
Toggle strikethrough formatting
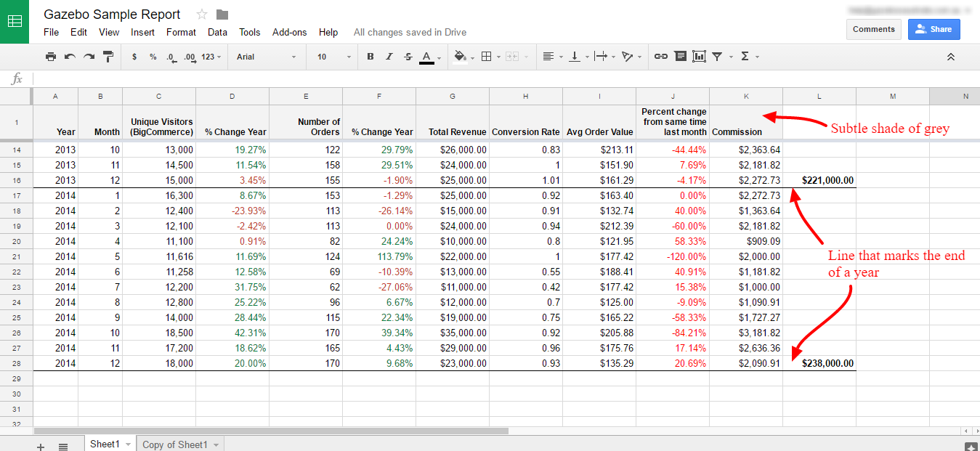(408, 57)
